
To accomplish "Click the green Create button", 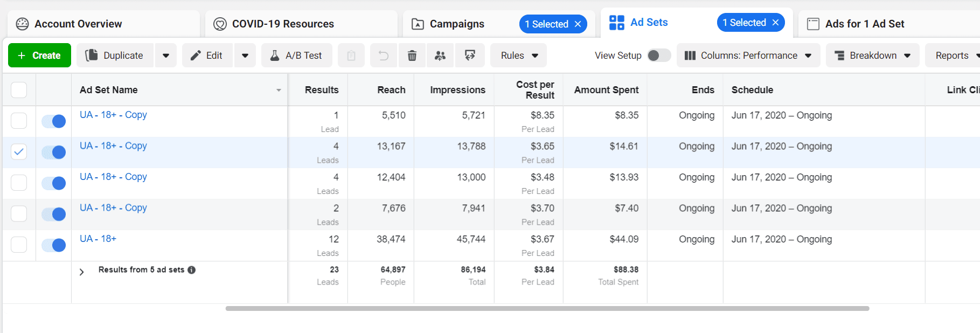I will pos(39,55).
